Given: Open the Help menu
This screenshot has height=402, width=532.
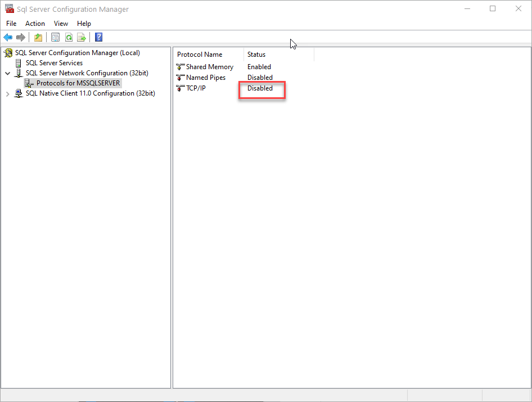Looking at the screenshot, I should (84, 24).
